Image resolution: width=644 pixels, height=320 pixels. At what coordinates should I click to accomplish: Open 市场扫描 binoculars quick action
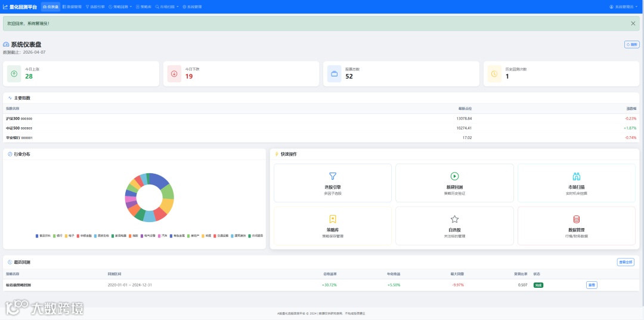(x=576, y=183)
